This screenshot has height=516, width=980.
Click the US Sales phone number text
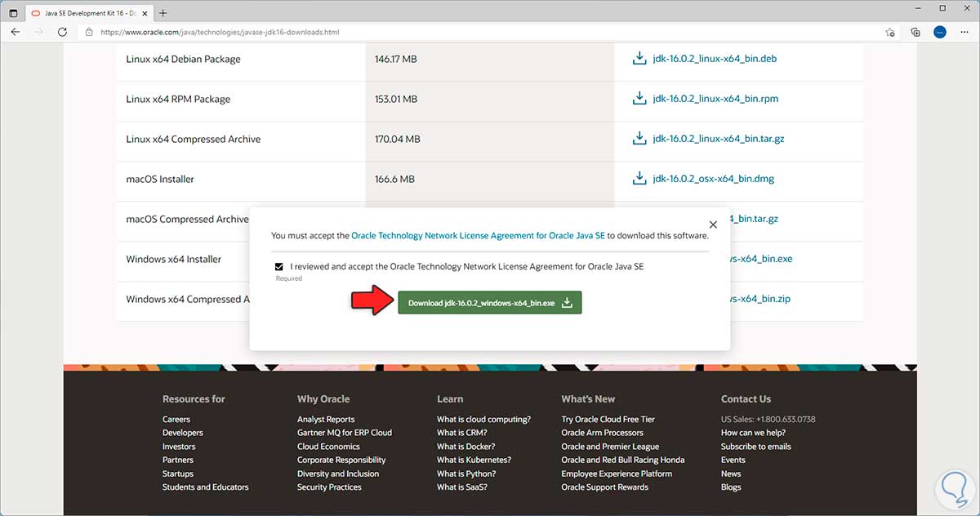click(768, 420)
